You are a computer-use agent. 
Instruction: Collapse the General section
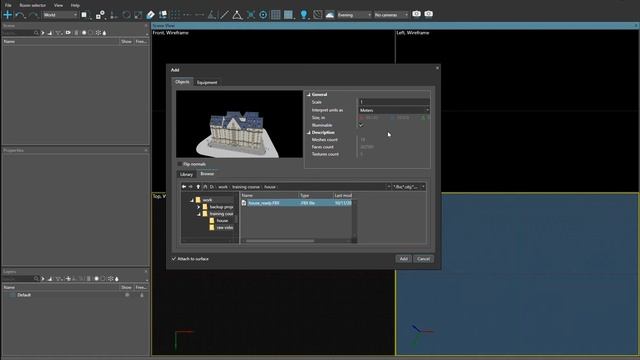pyautogui.click(x=309, y=95)
